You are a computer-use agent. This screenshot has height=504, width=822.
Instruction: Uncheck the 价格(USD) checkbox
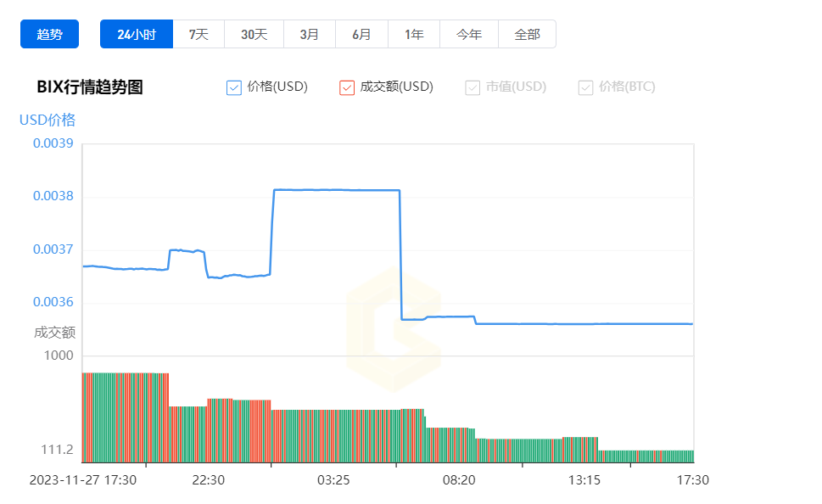[x=234, y=87]
